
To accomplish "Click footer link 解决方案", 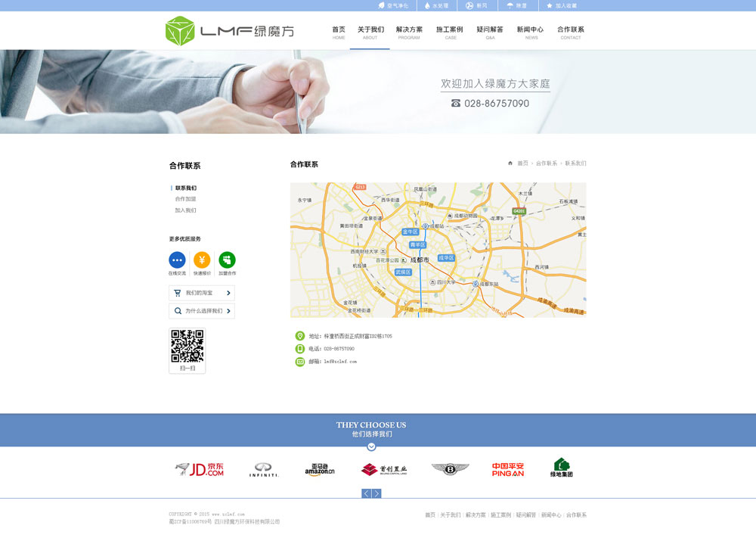I will [476, 515].
